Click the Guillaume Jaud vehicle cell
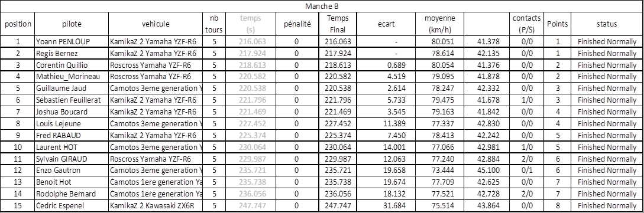This screenshot has width=644, height=213. coord(156,88)
